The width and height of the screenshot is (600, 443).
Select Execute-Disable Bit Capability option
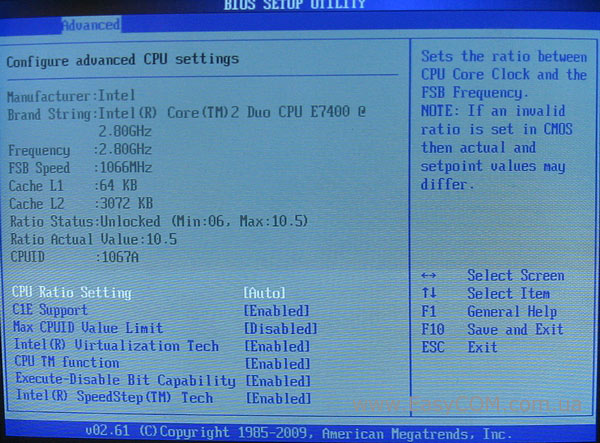tap(126, 379)
